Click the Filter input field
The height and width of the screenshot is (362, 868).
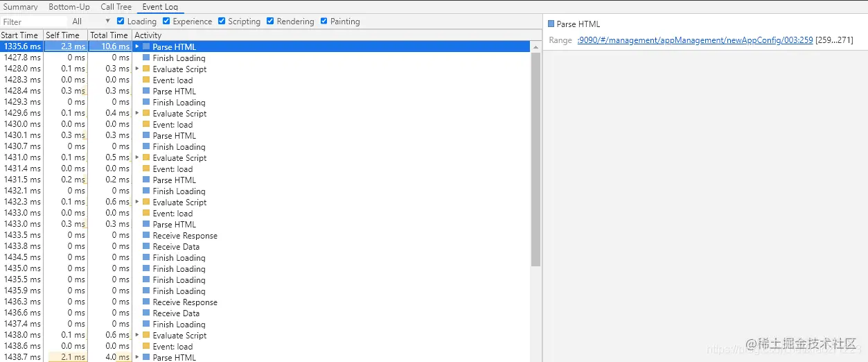pyautogui.click(x=33, y=21)
